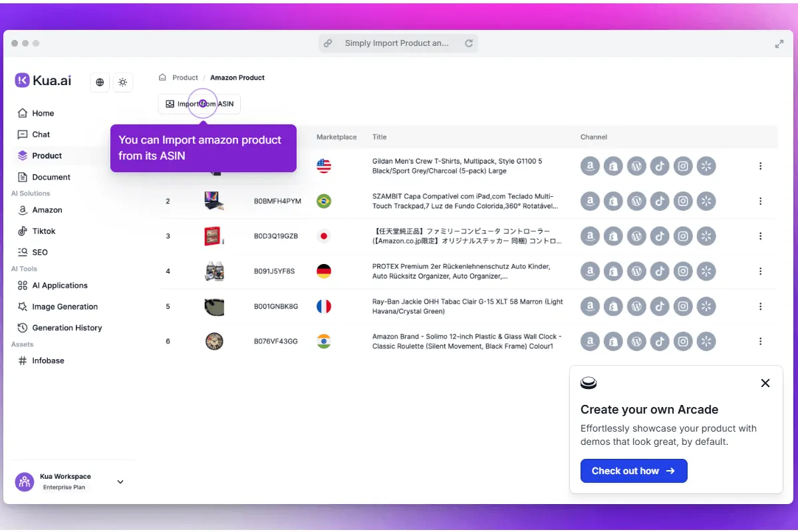Toggle the light theme sun icon
This screenshot has height=532, width=798.
click(123, 82)
